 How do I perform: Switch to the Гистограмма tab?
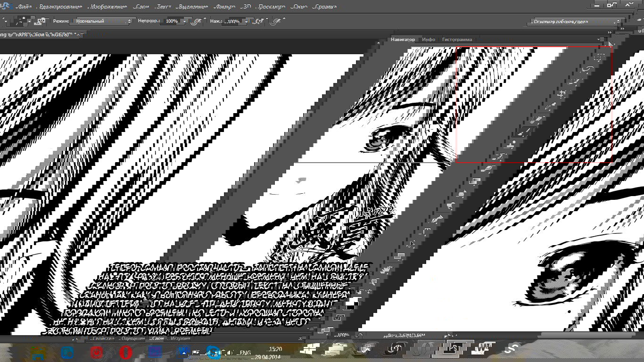457,40
